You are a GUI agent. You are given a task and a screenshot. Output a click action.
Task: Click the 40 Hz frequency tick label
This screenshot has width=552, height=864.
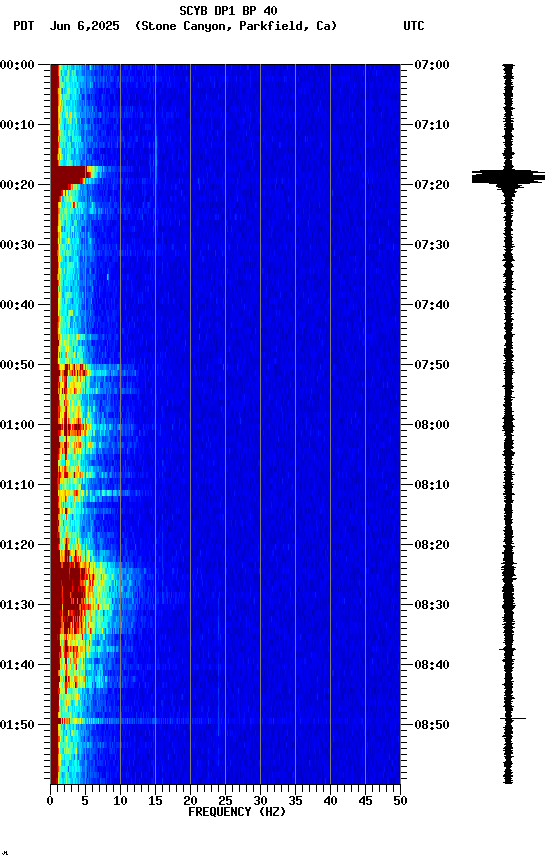point(330,801)
